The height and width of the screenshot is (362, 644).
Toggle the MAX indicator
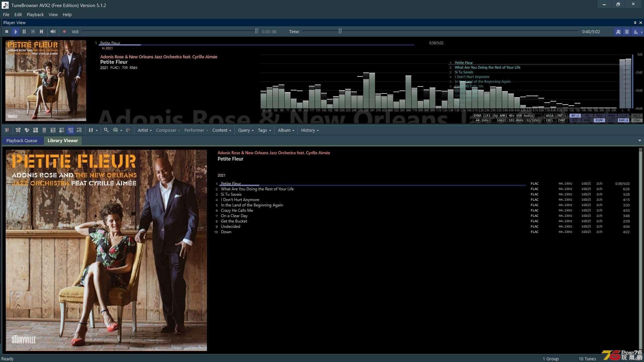(599, 116)
